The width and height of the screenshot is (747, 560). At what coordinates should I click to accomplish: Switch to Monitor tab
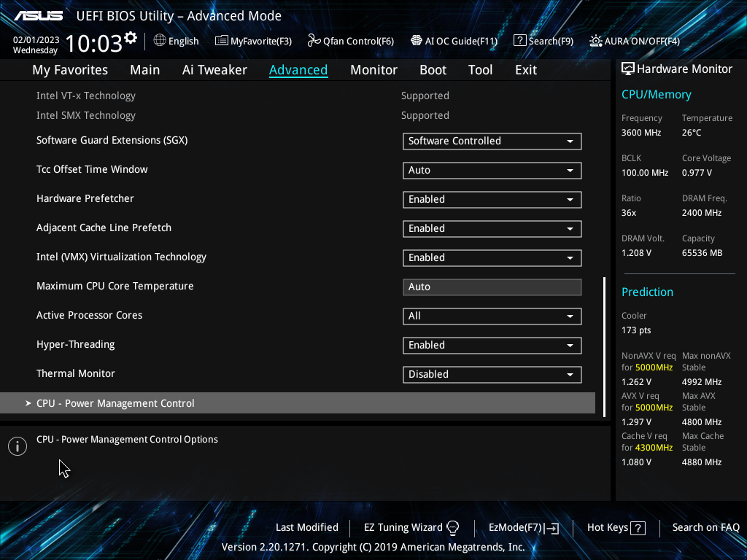pos(373,70)
